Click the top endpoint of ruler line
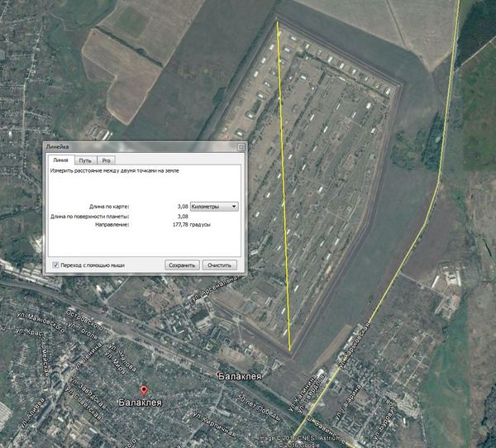 [278, 21]
